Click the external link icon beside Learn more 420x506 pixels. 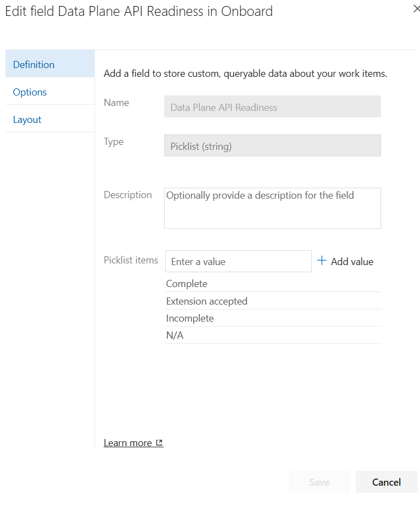pyautogui.click(x=159, y=442)
